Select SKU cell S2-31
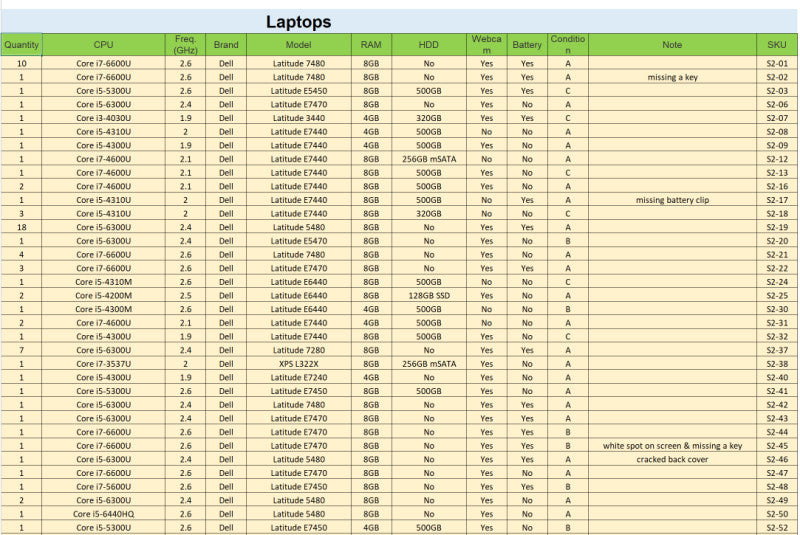 [x=777, y=323]
